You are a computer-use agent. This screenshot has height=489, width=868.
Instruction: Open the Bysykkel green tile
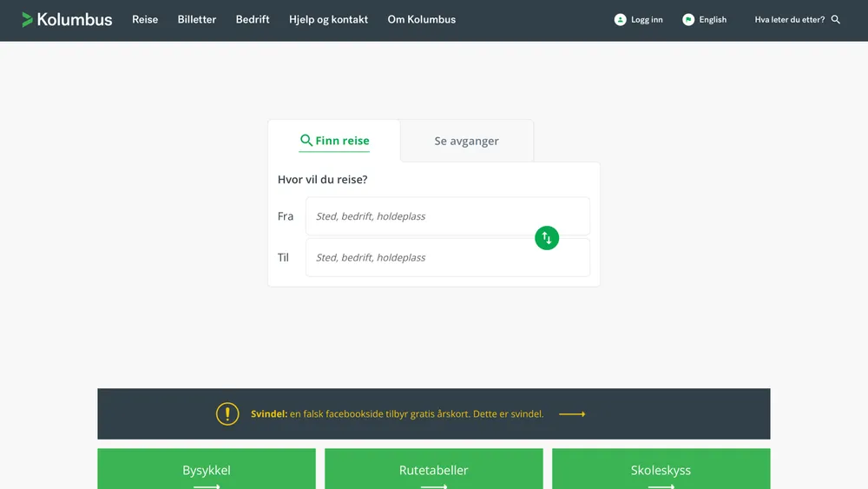(x=207, y=470)
